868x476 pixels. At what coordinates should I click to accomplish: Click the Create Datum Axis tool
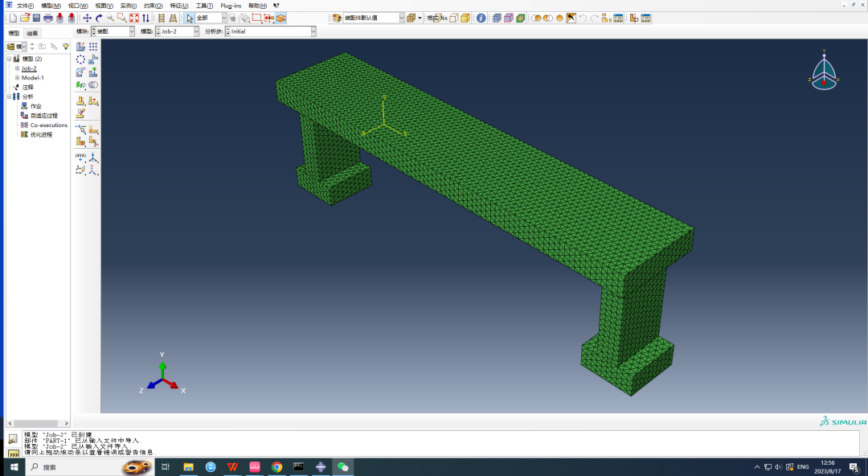[93, 157]
